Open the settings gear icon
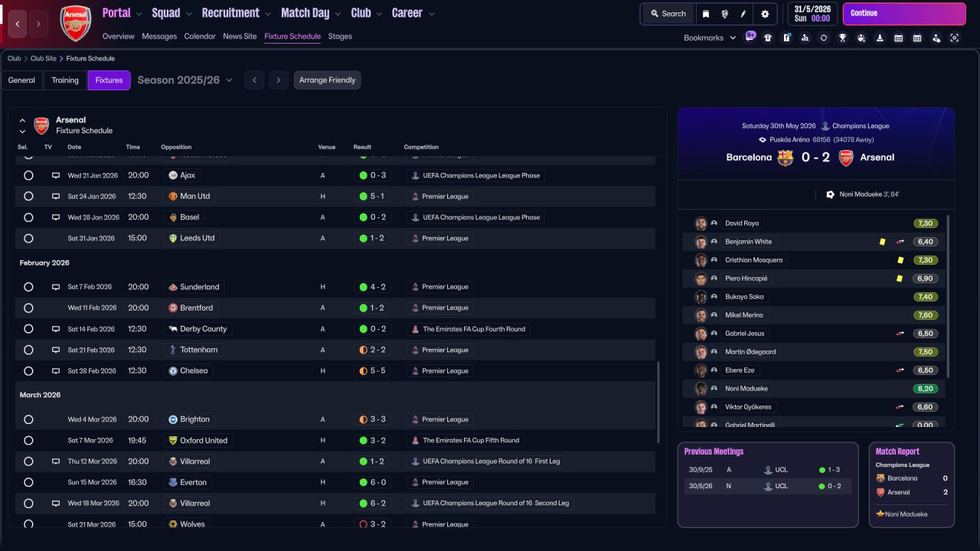980x551 pixels. click(x=765, y=14)
